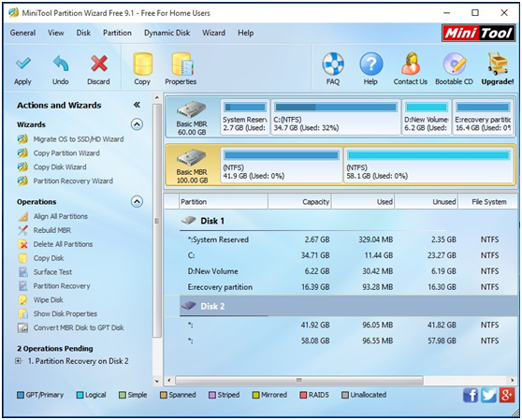Collapse the Actions and Wizards panel
Image resolution: width=522 pixels, height=420 pixels.
(137, 105)
